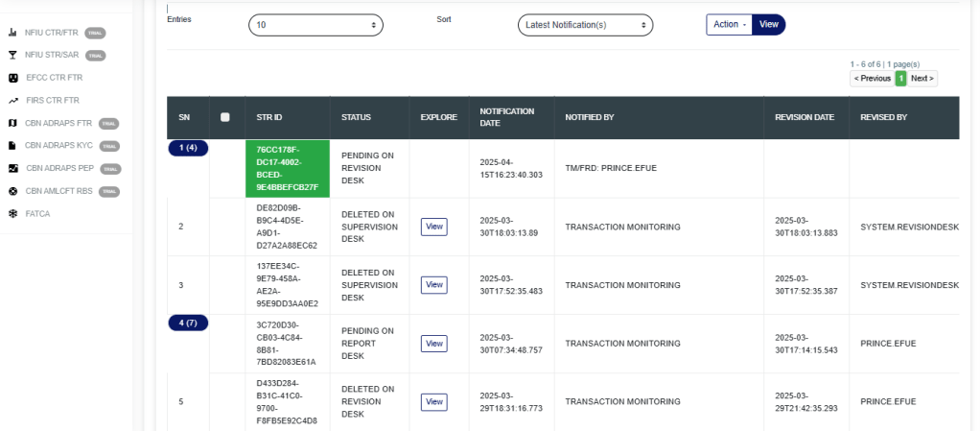
Task: Expand the grouped row badge 4 (7)
Action: (188, 322)
